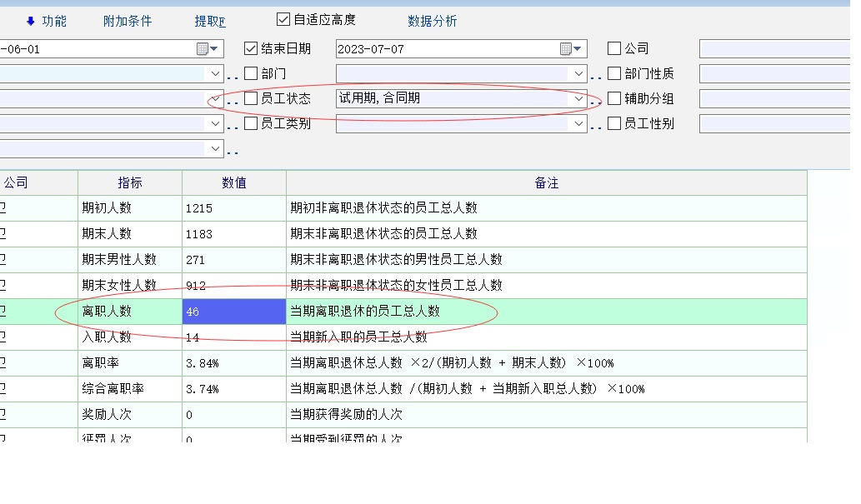Uncheck the 结束日期 checkbox
Screen dimensions: 861x504
click(251, 49)
